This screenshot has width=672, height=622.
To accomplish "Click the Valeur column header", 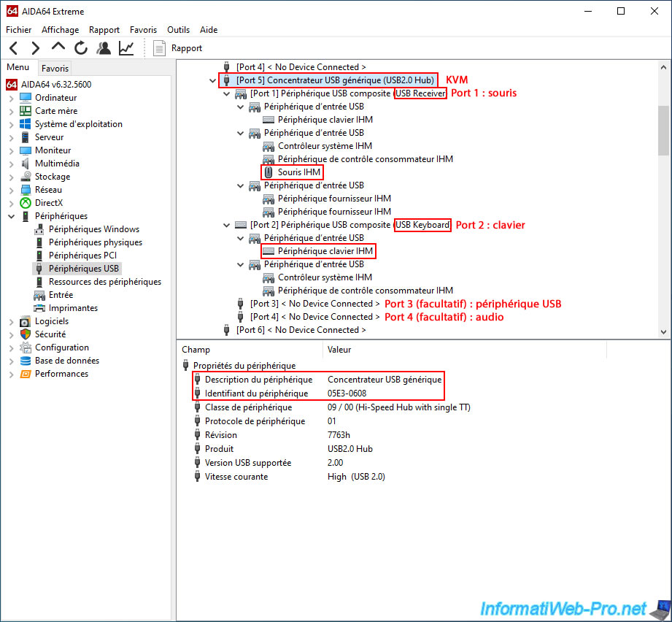I will tap(339, 350).
